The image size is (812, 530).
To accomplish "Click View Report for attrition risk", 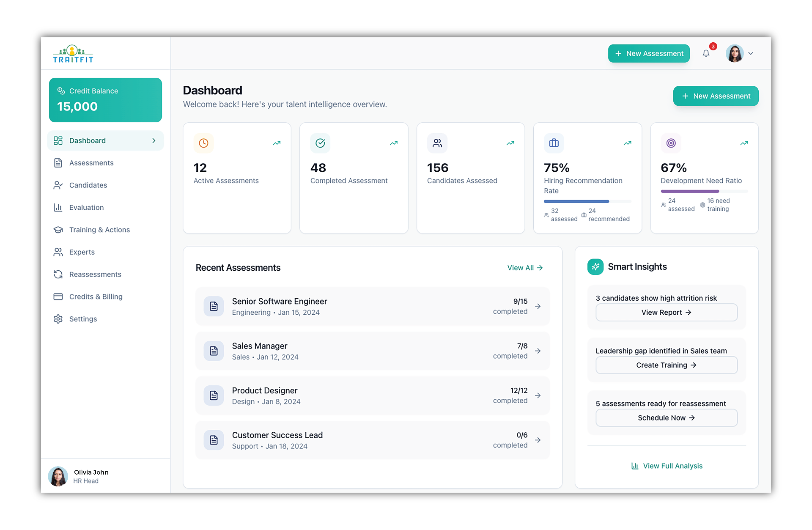I will coord(667,312).
